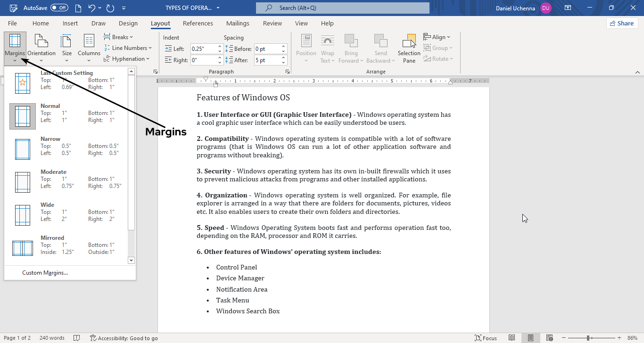This screenshot has width=644, height=343.
Task: Choose Custom Margins... option
Action: 45,273
